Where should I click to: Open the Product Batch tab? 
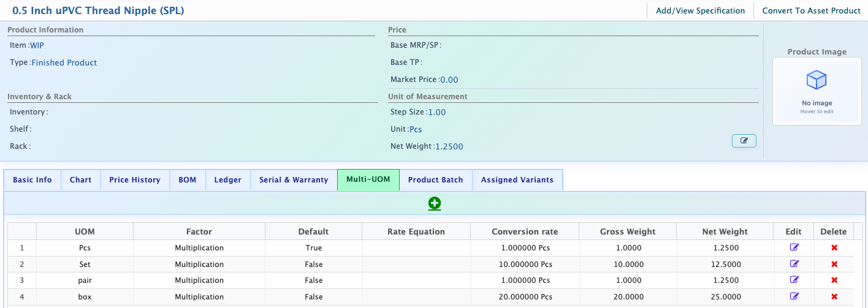(436, 180)
